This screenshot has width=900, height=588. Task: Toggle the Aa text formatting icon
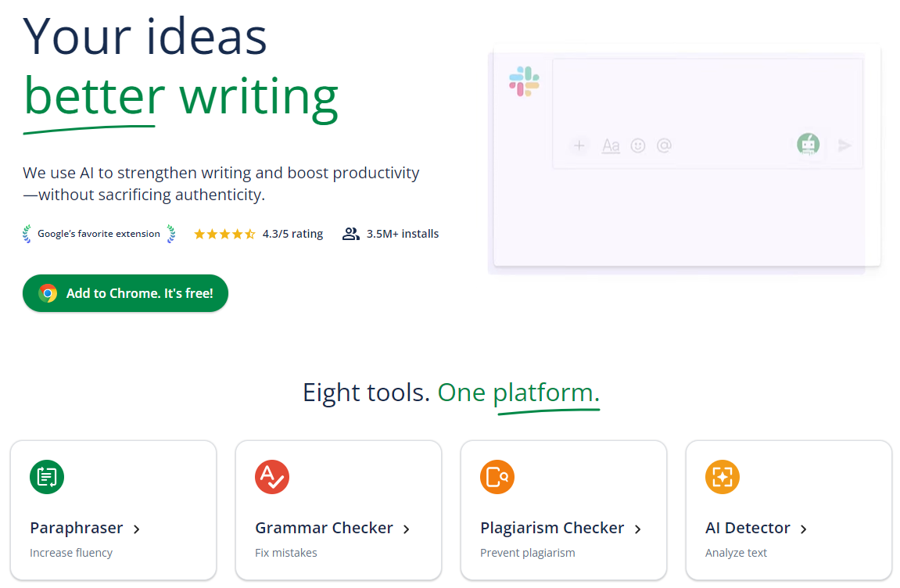click(x=611, y=145)
